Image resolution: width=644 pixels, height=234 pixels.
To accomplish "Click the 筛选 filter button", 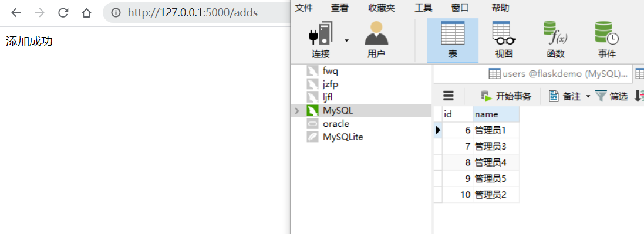I will (612, 96).
